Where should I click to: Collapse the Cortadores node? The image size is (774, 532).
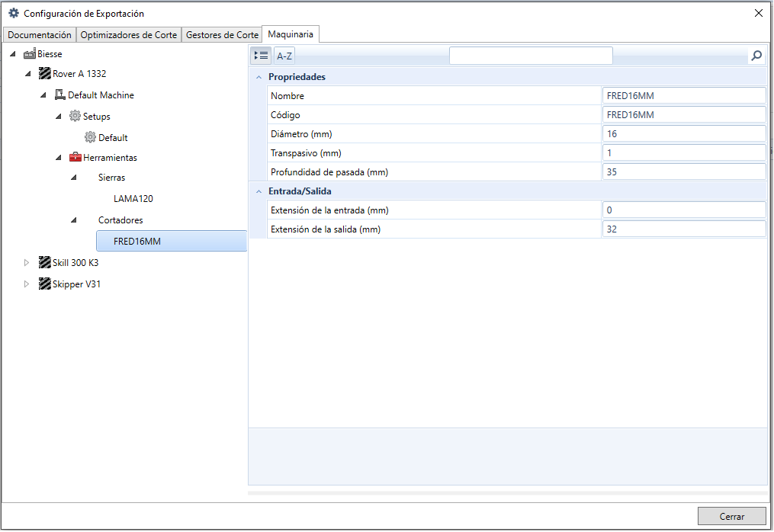74,220
